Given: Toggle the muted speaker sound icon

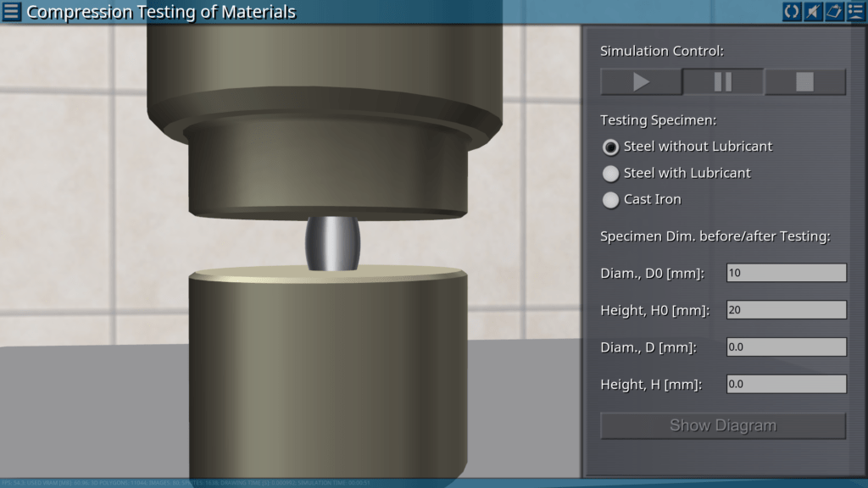Looking at the screenshot, I should [813, 12].
